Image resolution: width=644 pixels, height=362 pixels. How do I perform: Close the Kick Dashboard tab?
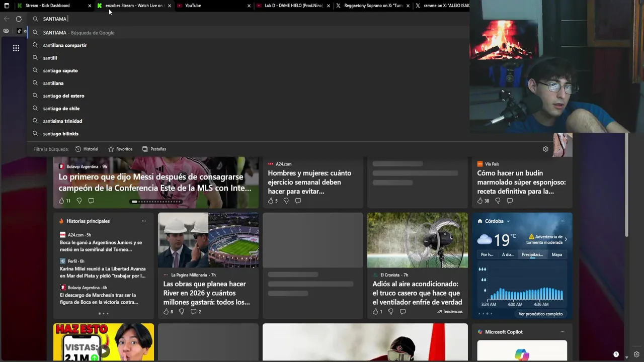pos(90,6)
